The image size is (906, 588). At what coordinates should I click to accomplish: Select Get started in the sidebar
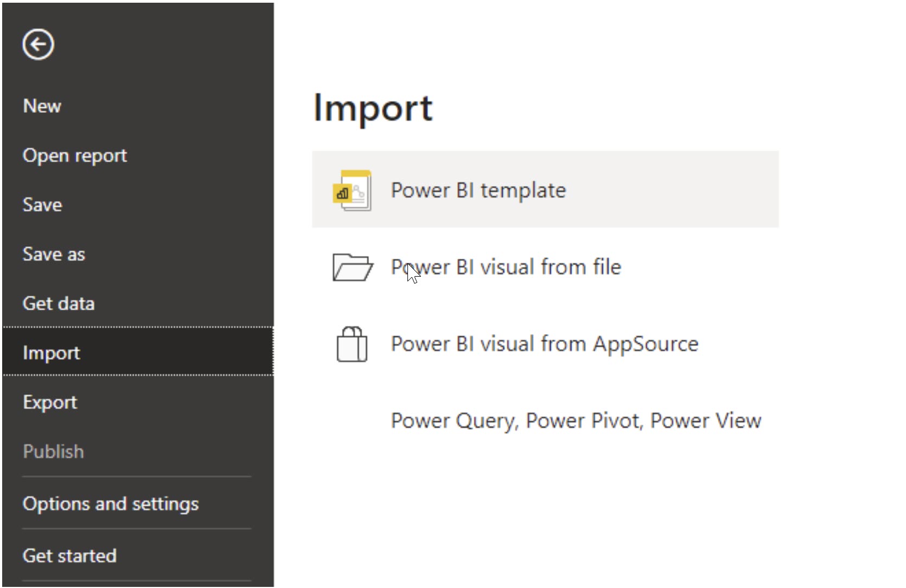click(69, 556)
